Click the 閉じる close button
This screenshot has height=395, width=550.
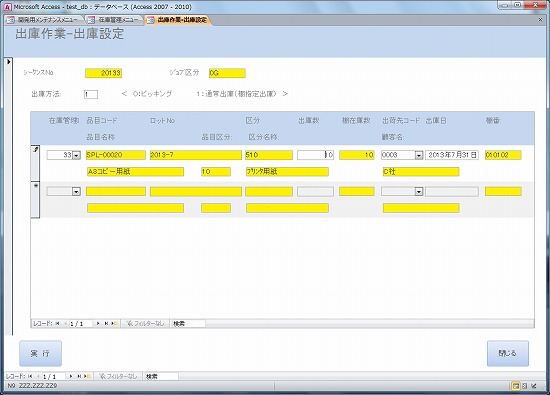coord(508,353)
